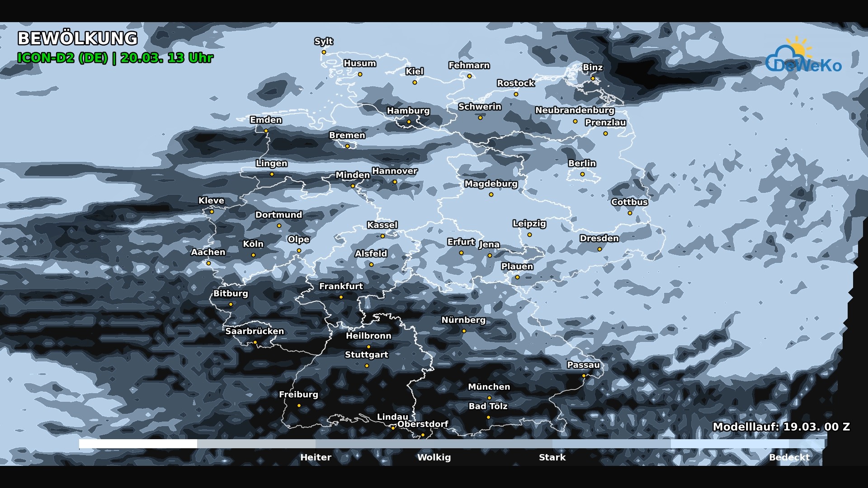Click the Wolkig label under the legend
The image size is (868, 488).
coord(434,457)
